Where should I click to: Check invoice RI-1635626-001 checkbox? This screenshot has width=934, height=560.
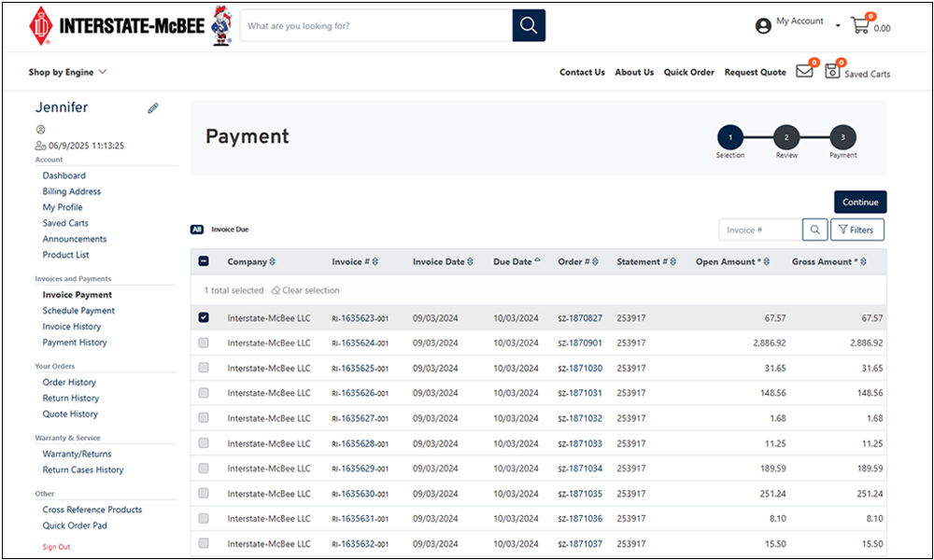point(204,393)
